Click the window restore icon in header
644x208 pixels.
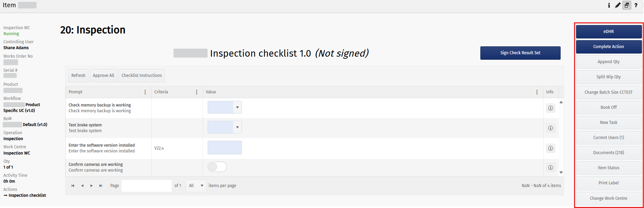627,5
